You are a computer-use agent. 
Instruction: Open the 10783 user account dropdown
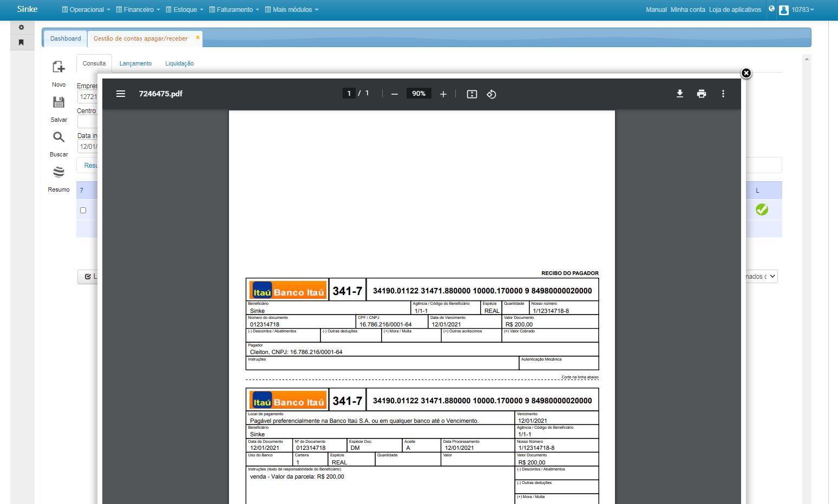coord(803,10)
